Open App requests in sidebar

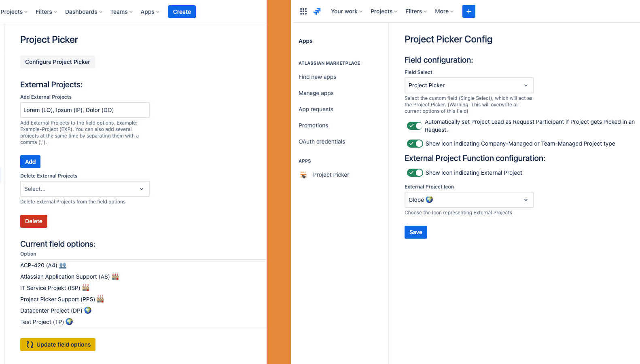click(316, 109)
